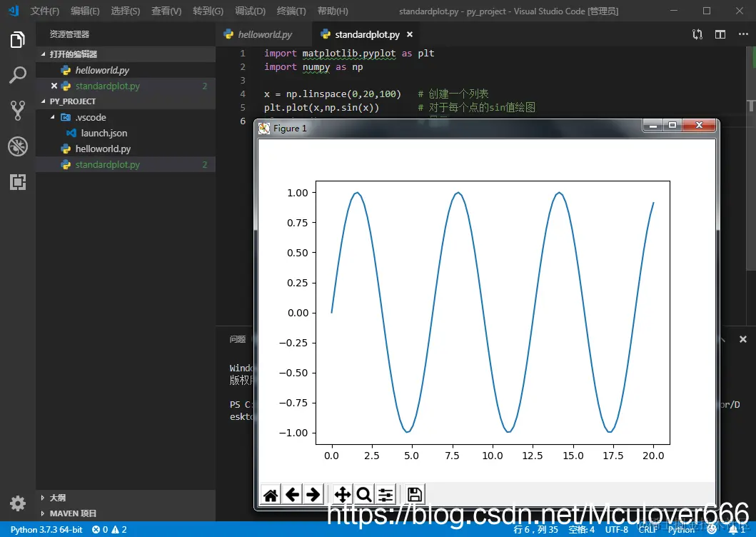This screenshot has width=756, height=537.
Task: Click the 资源管理器 explorer header
Action: pos(69,34)
